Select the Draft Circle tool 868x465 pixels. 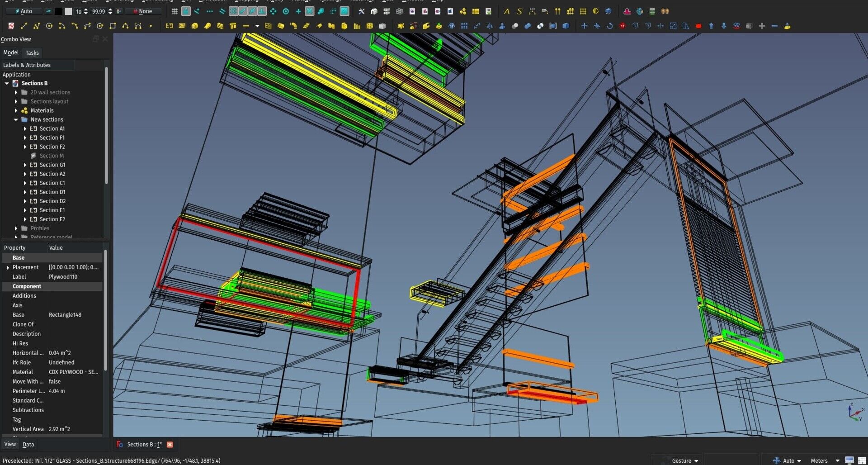(49, 26)
